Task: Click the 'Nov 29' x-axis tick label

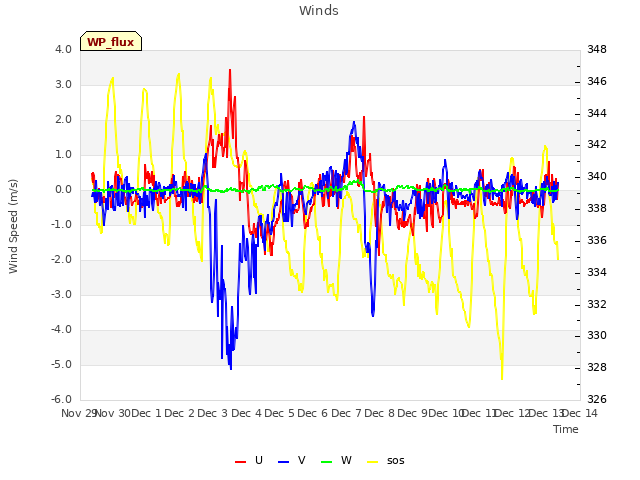Action: (79, 413)
